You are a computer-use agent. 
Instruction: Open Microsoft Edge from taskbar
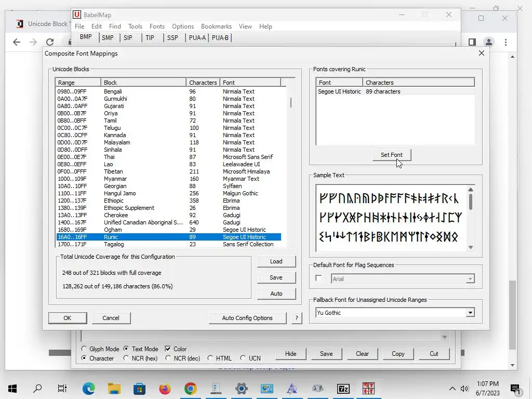click(x=88, y=389)
